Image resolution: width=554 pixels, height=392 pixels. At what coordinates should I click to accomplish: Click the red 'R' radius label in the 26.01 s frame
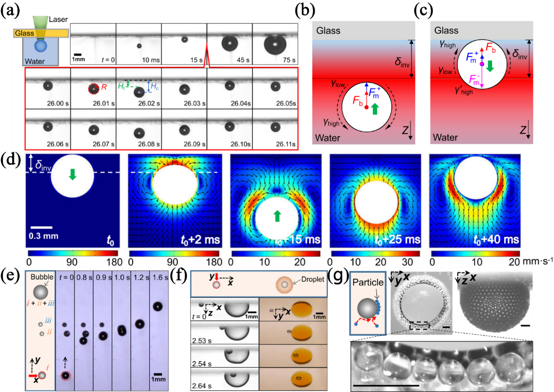pos(104,86)
